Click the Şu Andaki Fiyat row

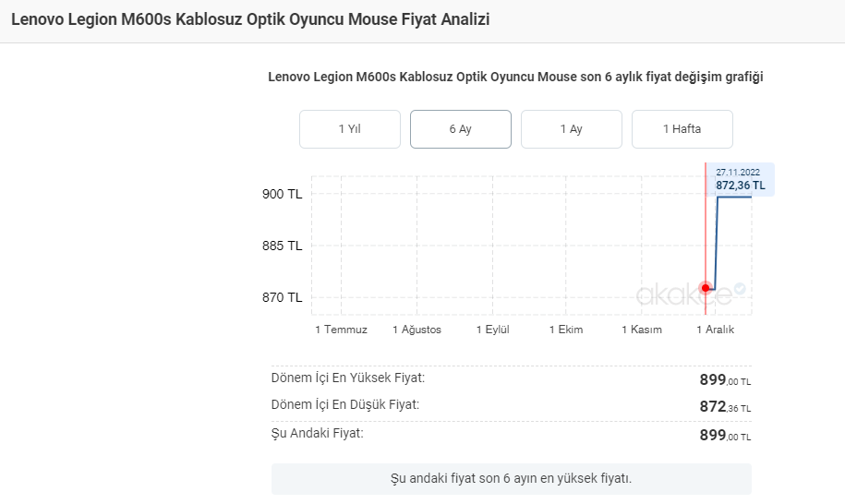511,434
